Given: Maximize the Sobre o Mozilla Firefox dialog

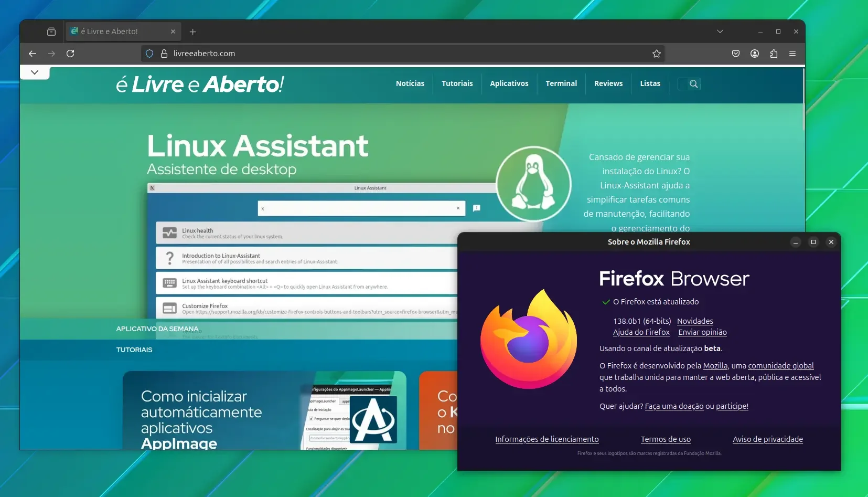Looking at the screenshot, I should [x=813, y=242].
